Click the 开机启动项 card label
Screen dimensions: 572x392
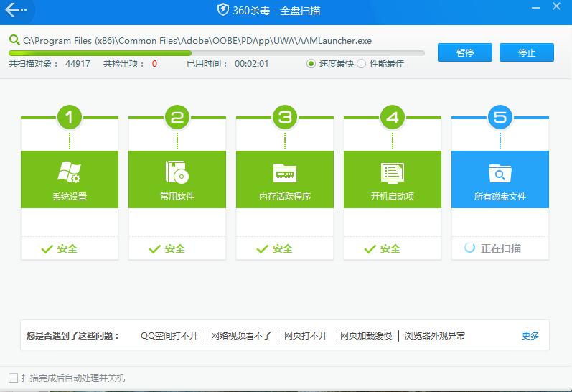click(393, 197)
